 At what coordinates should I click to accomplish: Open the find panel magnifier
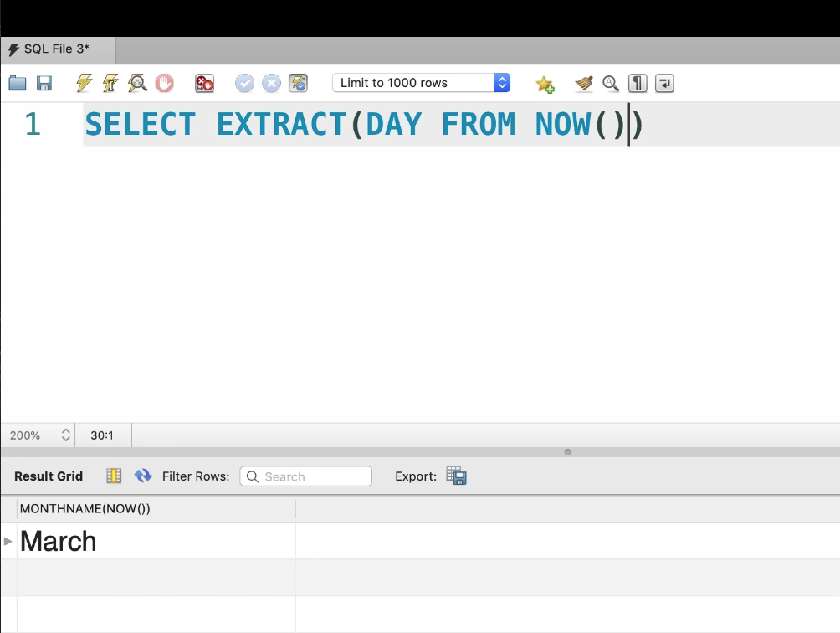(x=611, y=83)
